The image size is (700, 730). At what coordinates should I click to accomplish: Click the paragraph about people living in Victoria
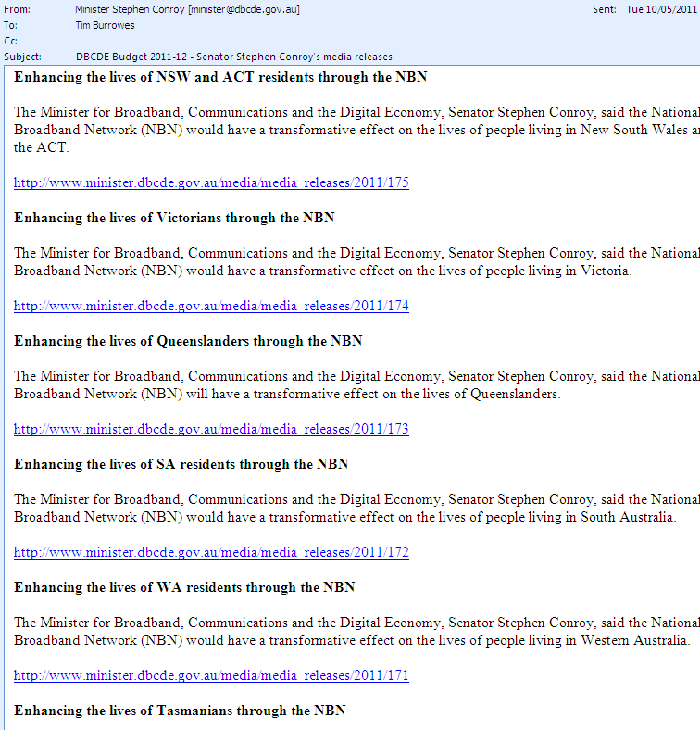(x=357, y=261)
